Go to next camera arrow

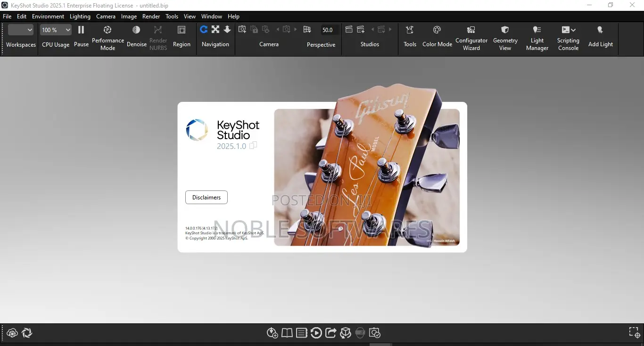[x=296, y=30]
